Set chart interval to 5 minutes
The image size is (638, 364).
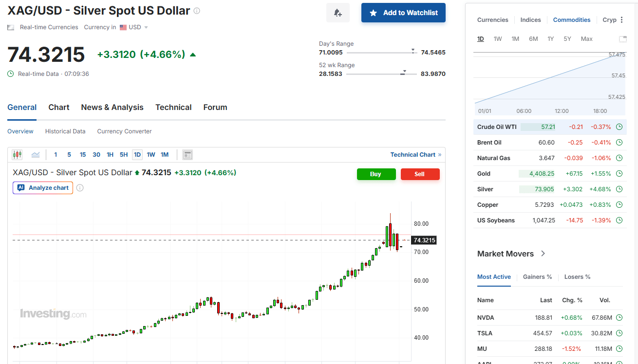coord(69,155)
